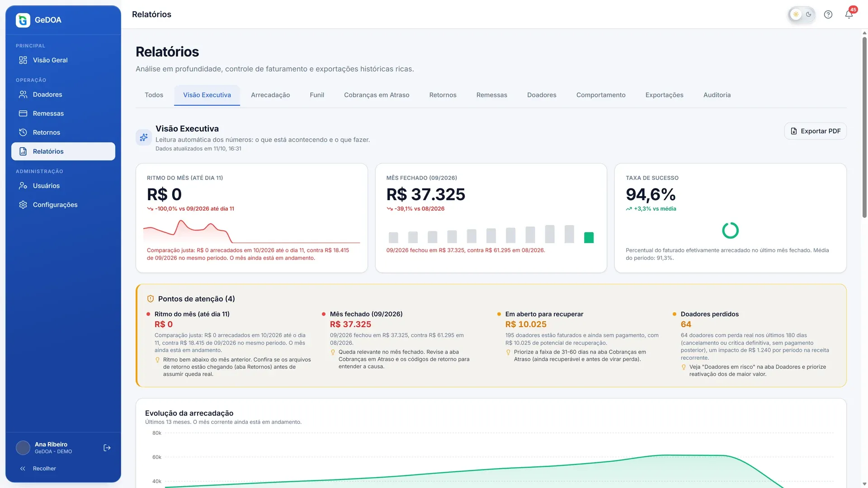The height and width of the screenshot is (488, 868).
Task: Open notifications bell with 45 badge
Action: click(849, 14)
